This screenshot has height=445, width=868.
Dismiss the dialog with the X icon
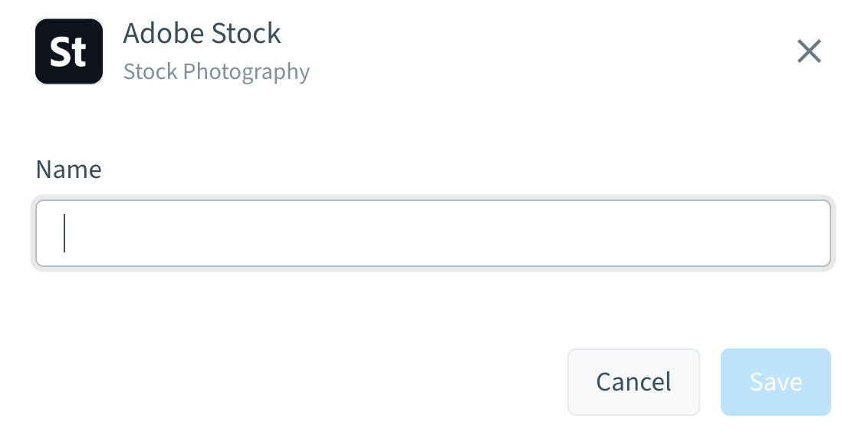pyautogui.click(x=810, y=51)
